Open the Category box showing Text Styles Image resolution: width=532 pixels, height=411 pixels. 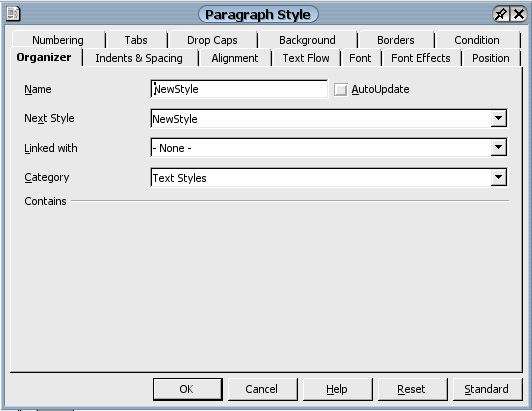click(329, 177)
